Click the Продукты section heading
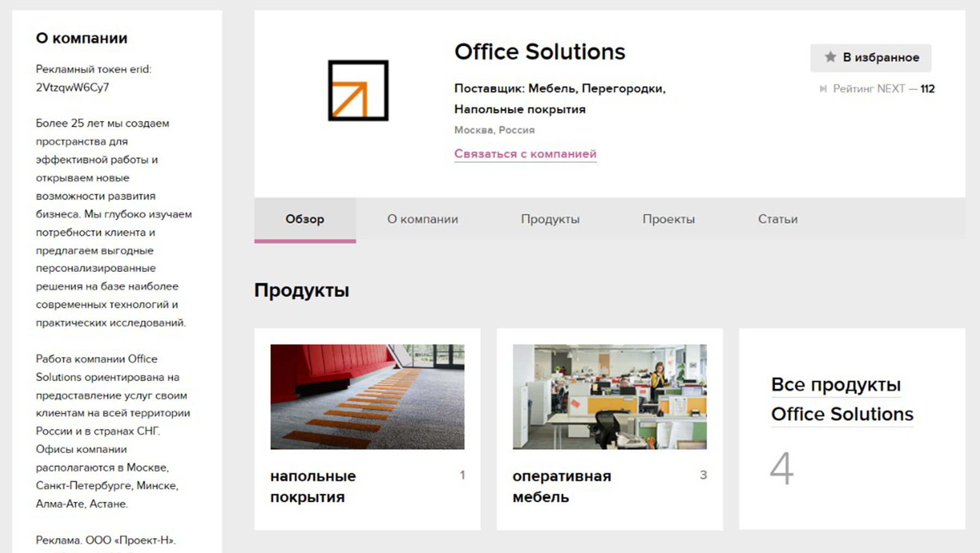The image size is (980, 553). coord(302,290)
